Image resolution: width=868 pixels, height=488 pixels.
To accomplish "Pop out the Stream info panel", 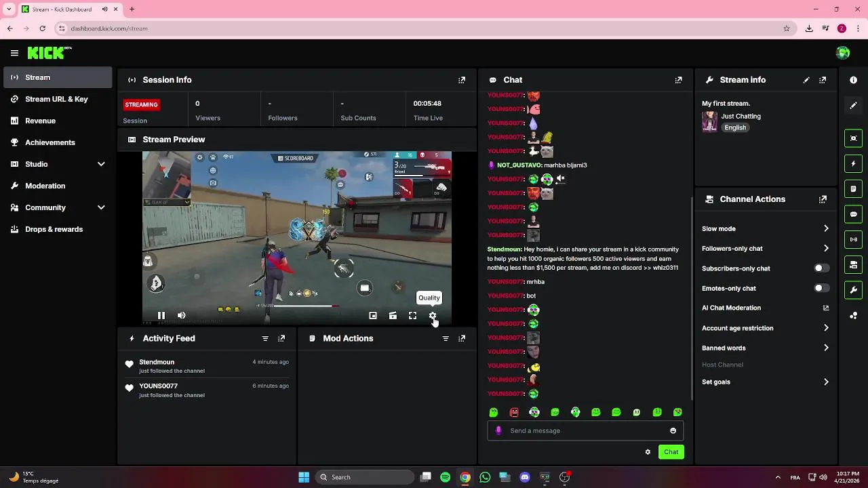I will (823, 80).
